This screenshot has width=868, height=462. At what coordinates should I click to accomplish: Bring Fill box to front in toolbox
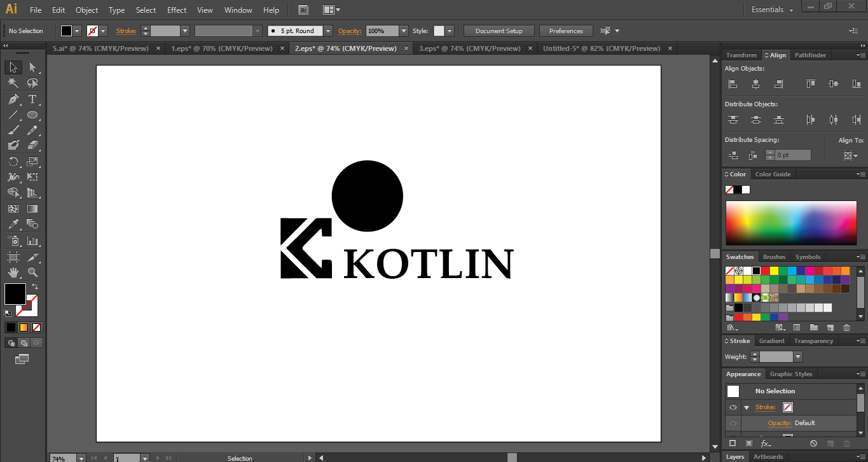15,294
